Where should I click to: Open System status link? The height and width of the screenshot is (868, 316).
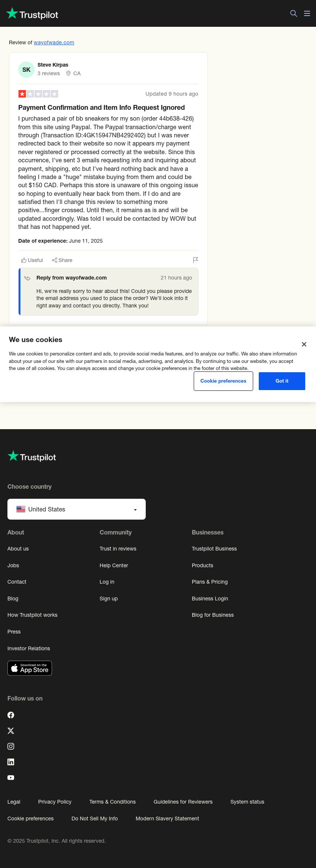pyautogui.click(x=247, y=802)
